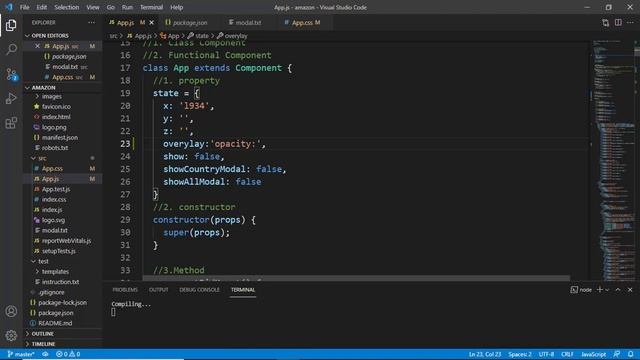Open the Edit menu
The image size is (640, 360).
tap(42, 7)
